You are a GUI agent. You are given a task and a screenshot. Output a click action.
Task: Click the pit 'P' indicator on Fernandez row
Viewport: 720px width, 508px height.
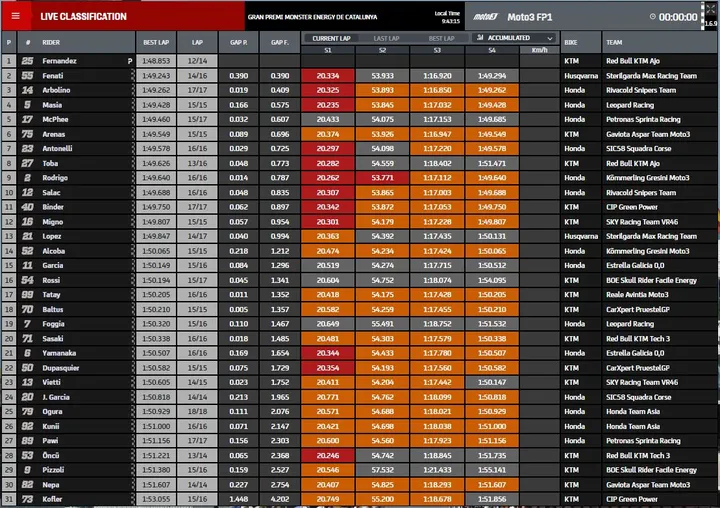pyautogui.click(x=130, y=61)
